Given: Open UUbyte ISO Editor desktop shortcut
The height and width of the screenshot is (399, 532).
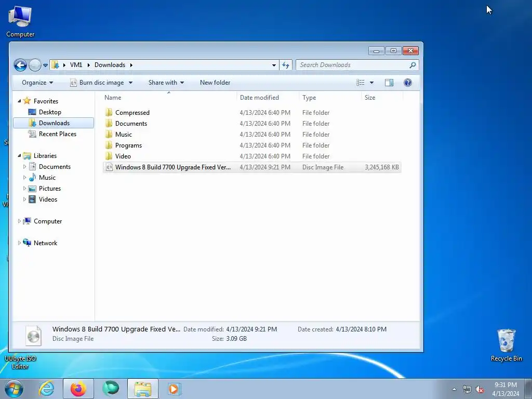Looking at the screenshot, I should [20, 362].
